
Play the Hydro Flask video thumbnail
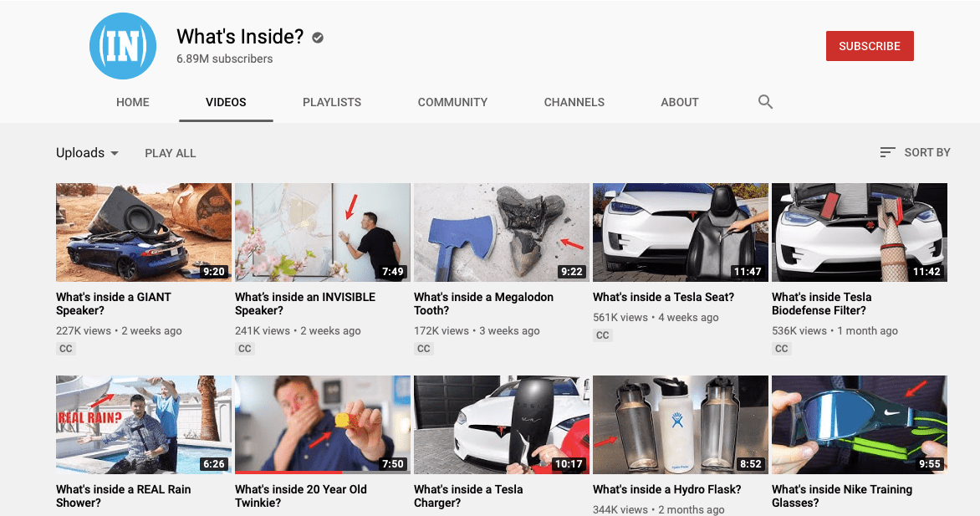681,425
